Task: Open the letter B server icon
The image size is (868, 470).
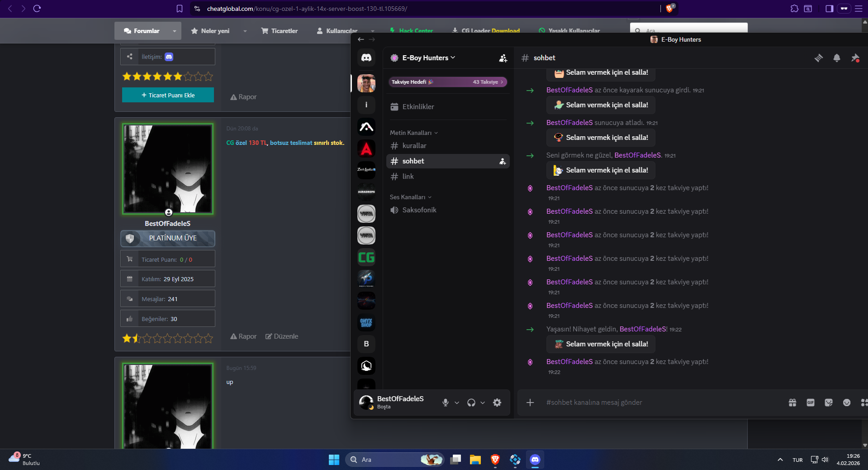Action: click(366, 344)
